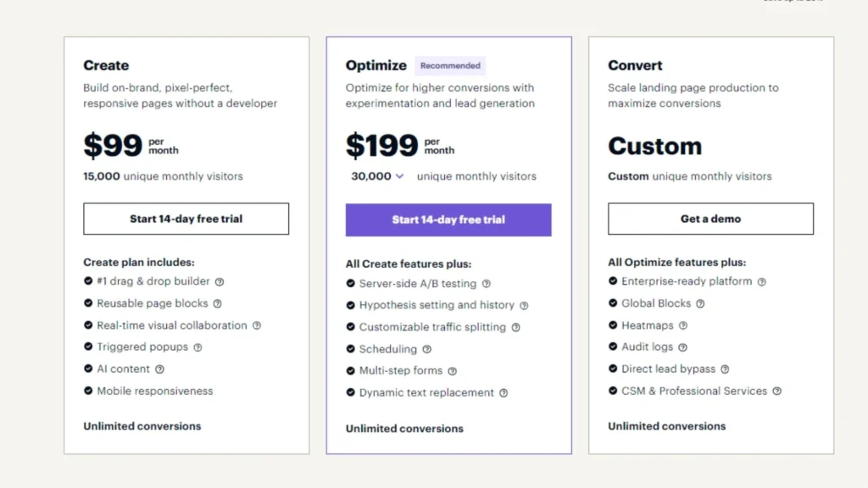Toggle the checkmark next to Multi-step forms
The height and width of the screenshot is (488, 868).
[x=350, y=371]
